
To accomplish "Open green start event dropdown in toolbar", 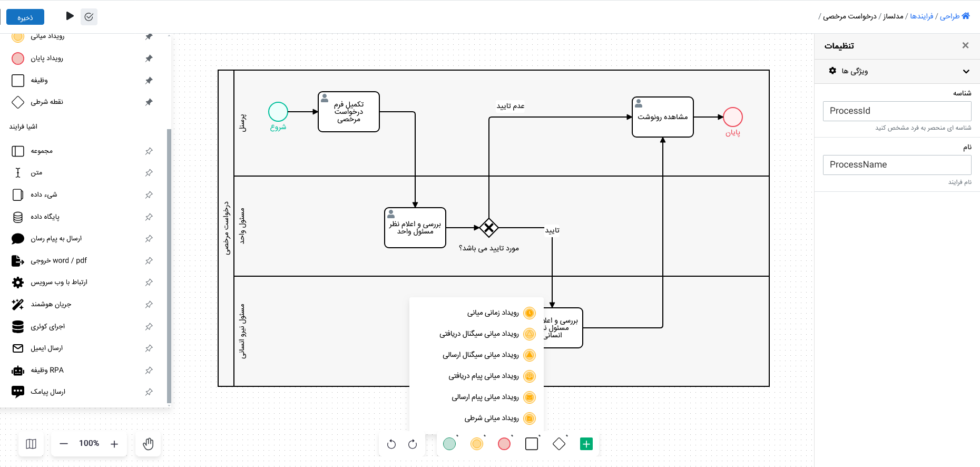I will click(449, 444).
